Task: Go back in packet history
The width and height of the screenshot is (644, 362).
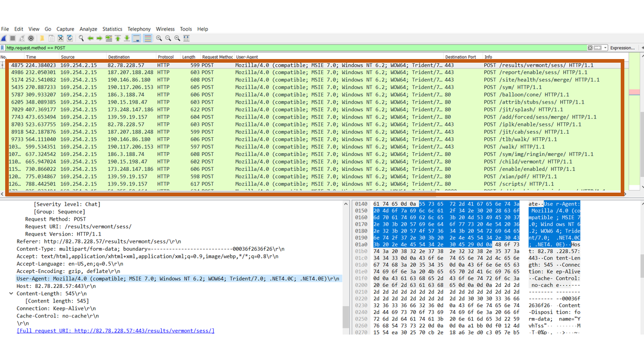Action: point(91,38)
